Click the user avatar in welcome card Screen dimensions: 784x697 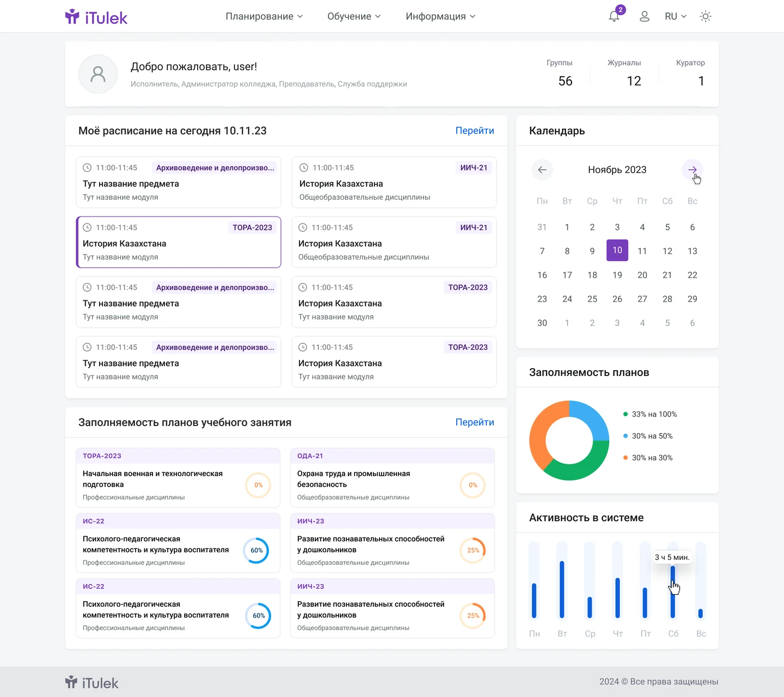98,74
